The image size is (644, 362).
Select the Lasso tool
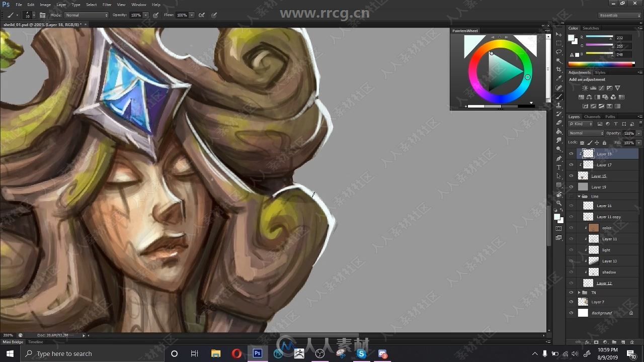[x=559, y=52]
